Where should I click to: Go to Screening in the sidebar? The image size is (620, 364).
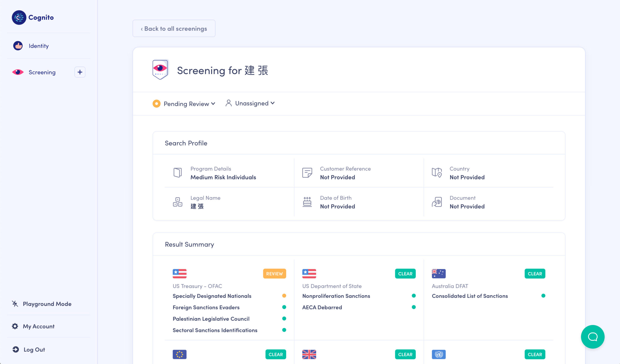tap(42, 72)
